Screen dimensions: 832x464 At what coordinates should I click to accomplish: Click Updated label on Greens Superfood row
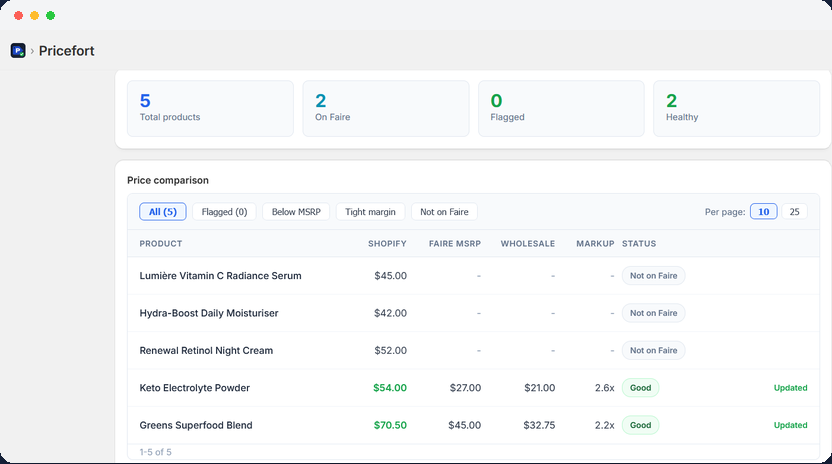pos(791,425)
